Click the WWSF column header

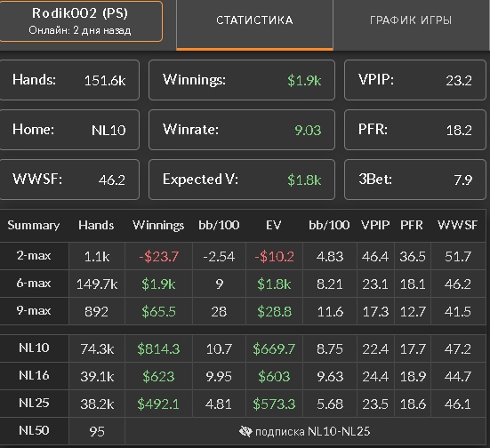[457, 225]
